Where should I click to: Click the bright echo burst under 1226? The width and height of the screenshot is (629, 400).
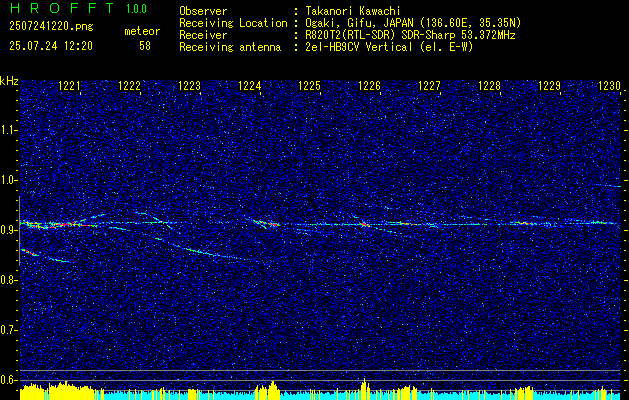365,224
